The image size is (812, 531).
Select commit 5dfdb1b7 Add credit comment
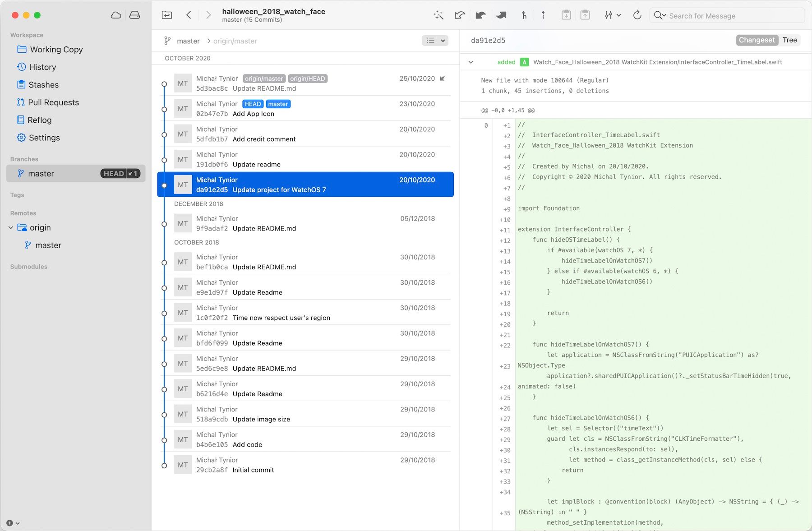coord(305,134)
